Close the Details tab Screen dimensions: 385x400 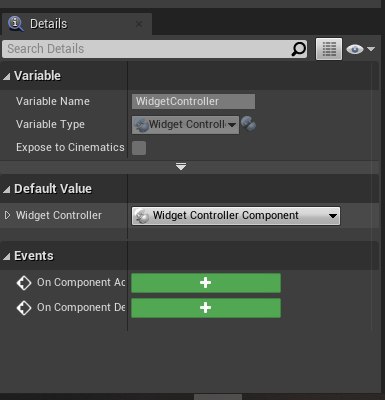(139, 24)
